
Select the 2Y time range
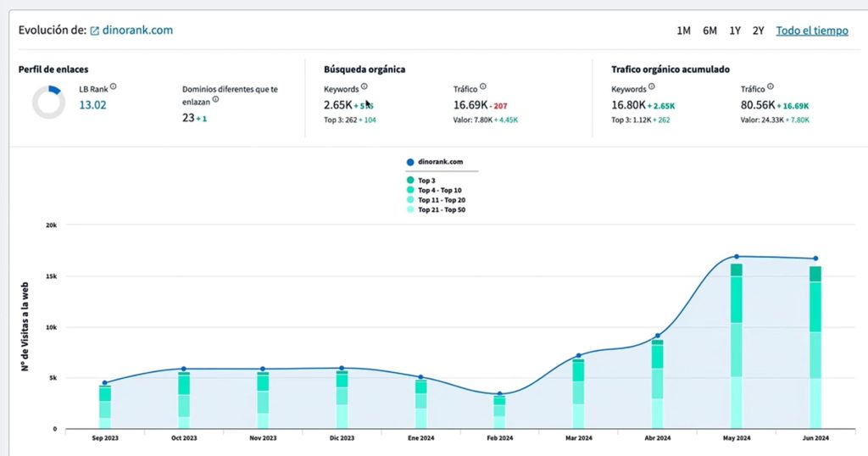759,31
